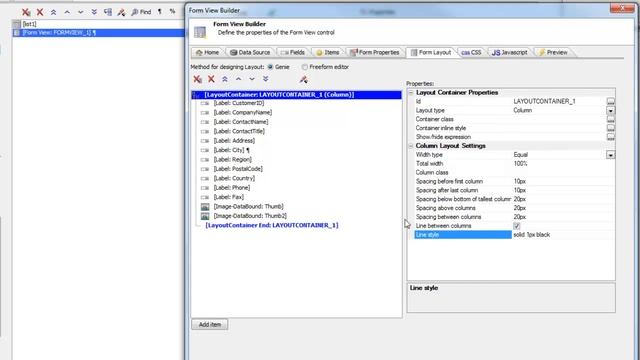This screenshot has width=640, height=360.
Task: Click ellipsis button for Id property
Action: pos(610,102)
